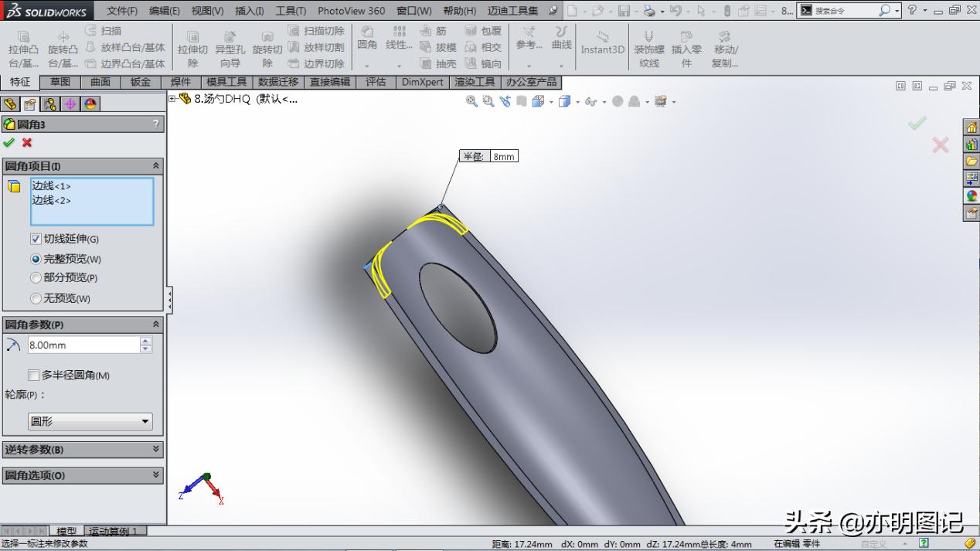The width and height of the screenshot is (980, 551).
Task: Select the 部分预览(P) radio button
Action: [x=36, y=278]
